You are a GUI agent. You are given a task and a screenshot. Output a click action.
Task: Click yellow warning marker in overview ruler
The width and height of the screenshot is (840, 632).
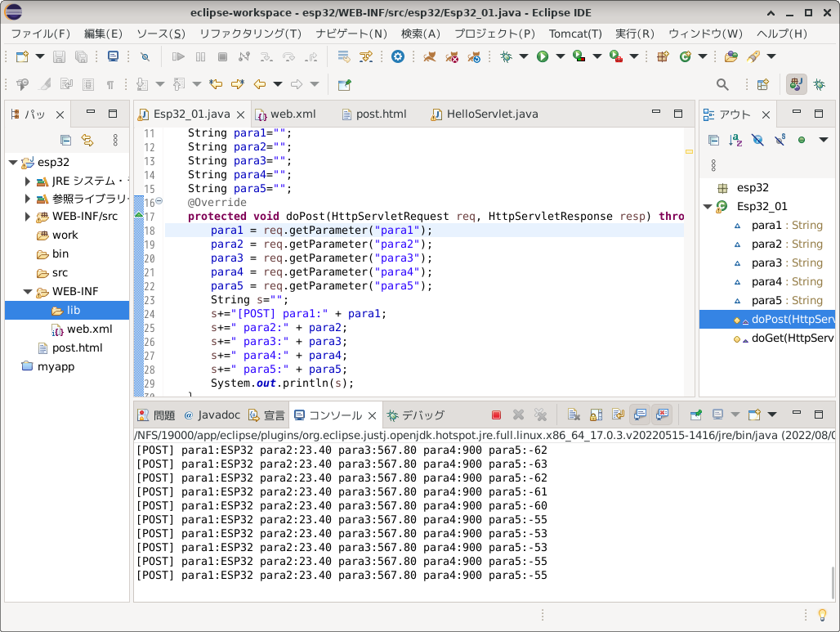click(x=689, y=152)
